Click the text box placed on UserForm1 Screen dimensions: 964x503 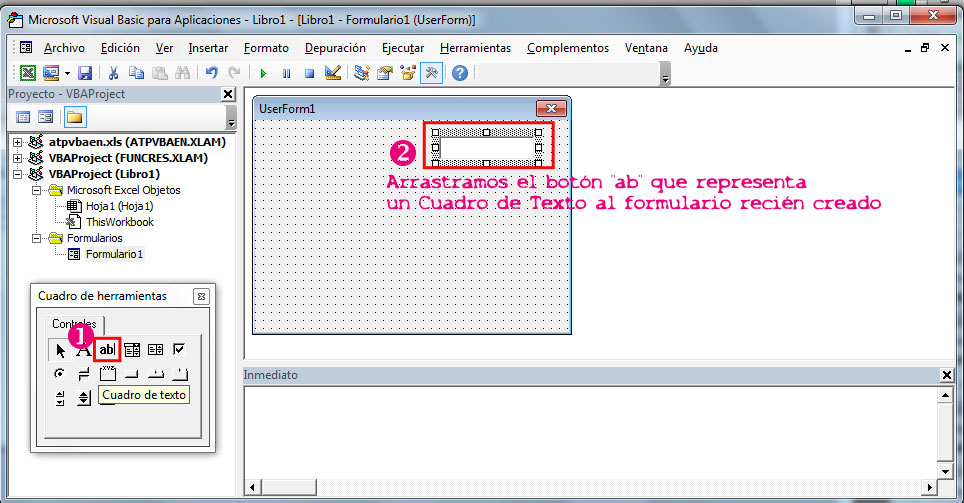pos(486,148)
